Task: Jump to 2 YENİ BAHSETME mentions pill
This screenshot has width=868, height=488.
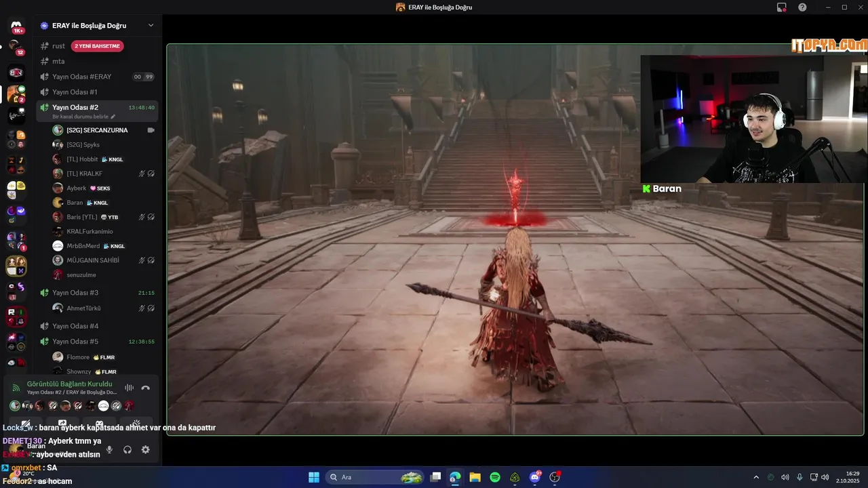Action: [98, 46]
